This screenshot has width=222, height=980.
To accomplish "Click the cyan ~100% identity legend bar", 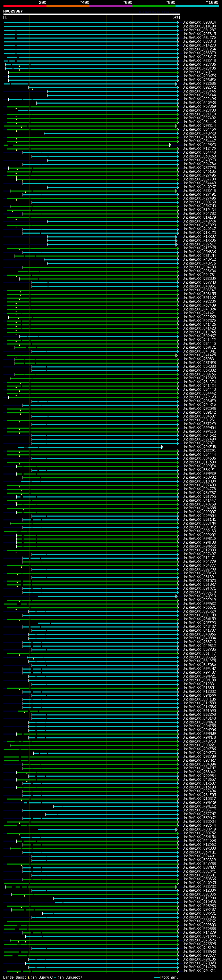I will pyautogui.click(x=197, y=6).
